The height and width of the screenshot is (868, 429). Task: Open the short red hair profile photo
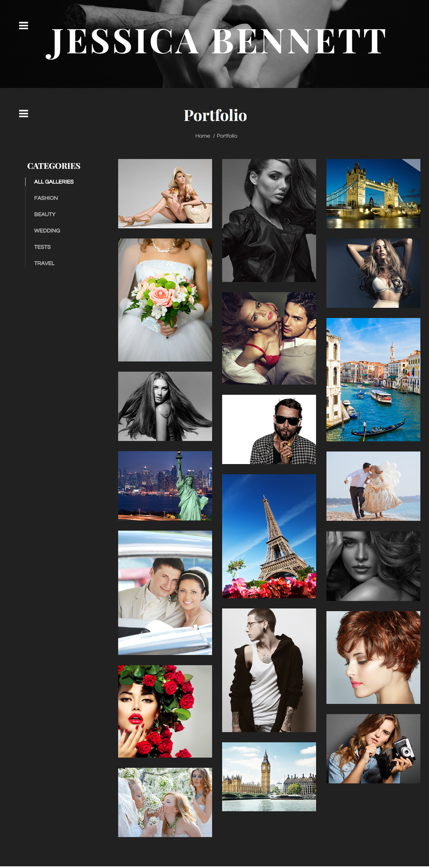point(373,657)
